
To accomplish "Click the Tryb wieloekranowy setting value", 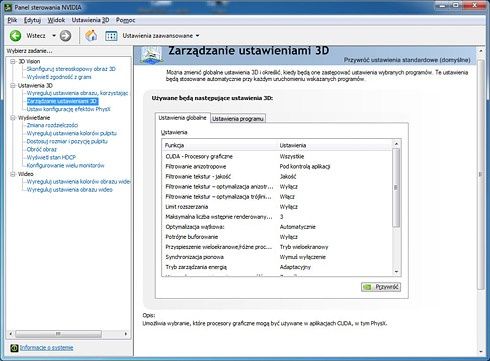I will coord(304,247).
